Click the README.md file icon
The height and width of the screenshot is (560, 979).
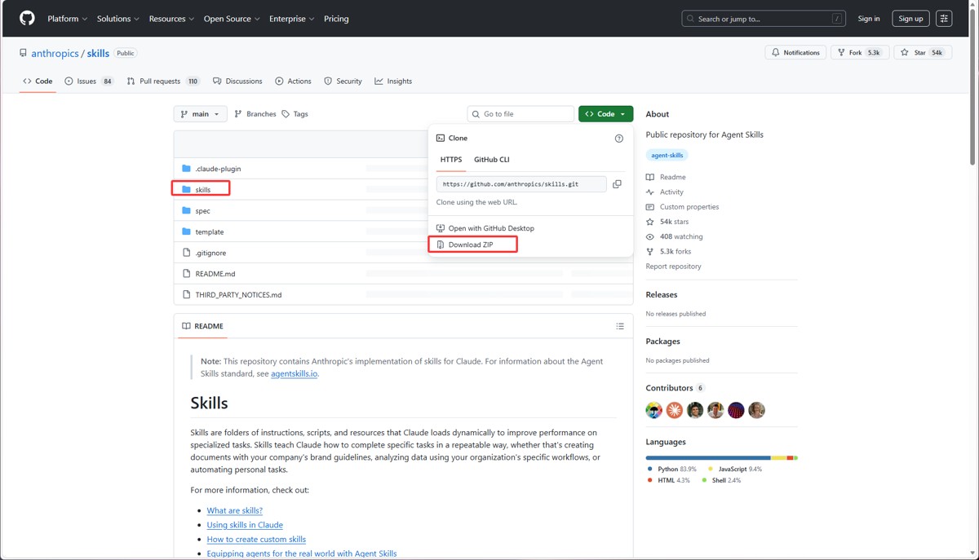pyautogui.click(x=186, y=274)
